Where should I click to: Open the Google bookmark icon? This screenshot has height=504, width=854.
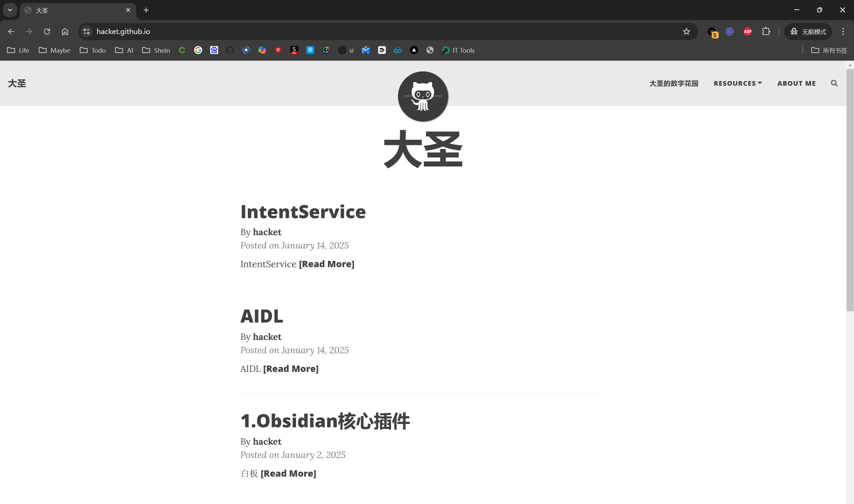pyautogui.click(x=198, y=50)
